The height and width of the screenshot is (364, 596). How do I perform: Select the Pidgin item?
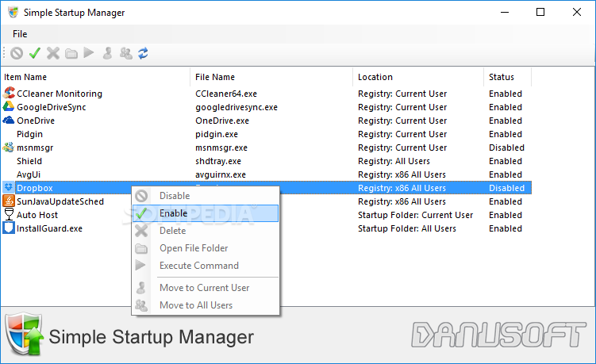pyautogui.click(x=29, y=134)
